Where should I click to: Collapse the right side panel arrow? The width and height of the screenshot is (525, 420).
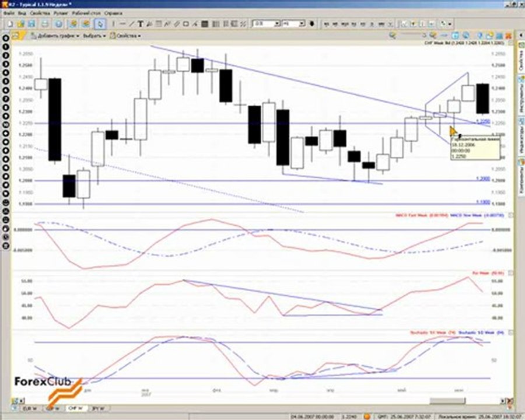pyautogui.click(x=521, y=34)
